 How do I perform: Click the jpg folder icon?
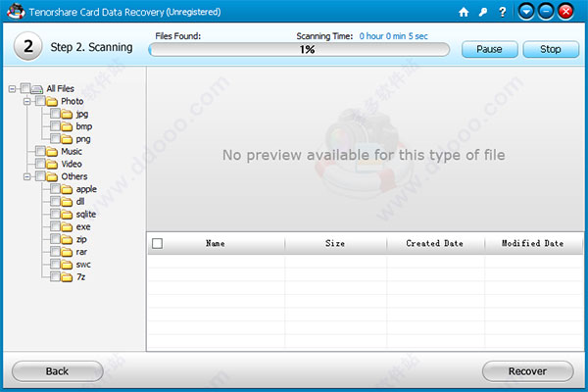[x=67, y=114]
